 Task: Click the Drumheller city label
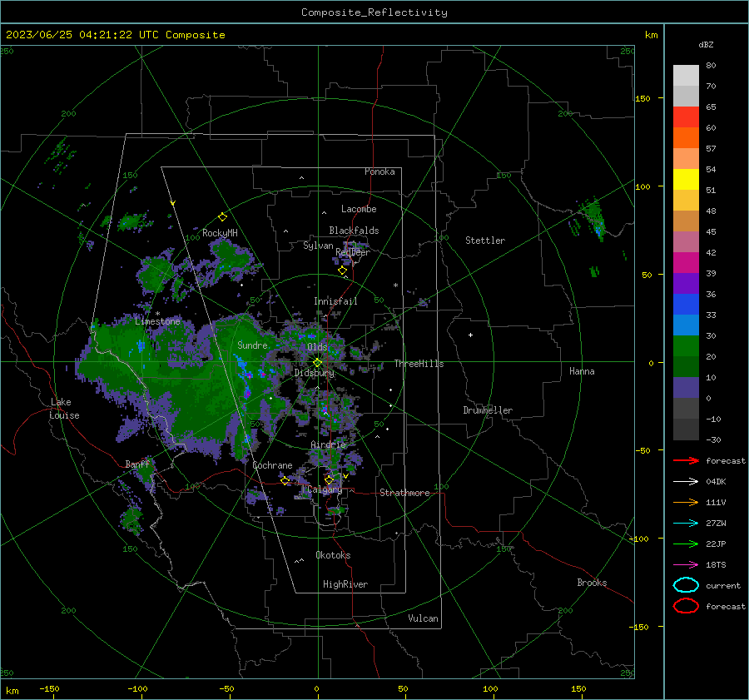pos(488,410)
